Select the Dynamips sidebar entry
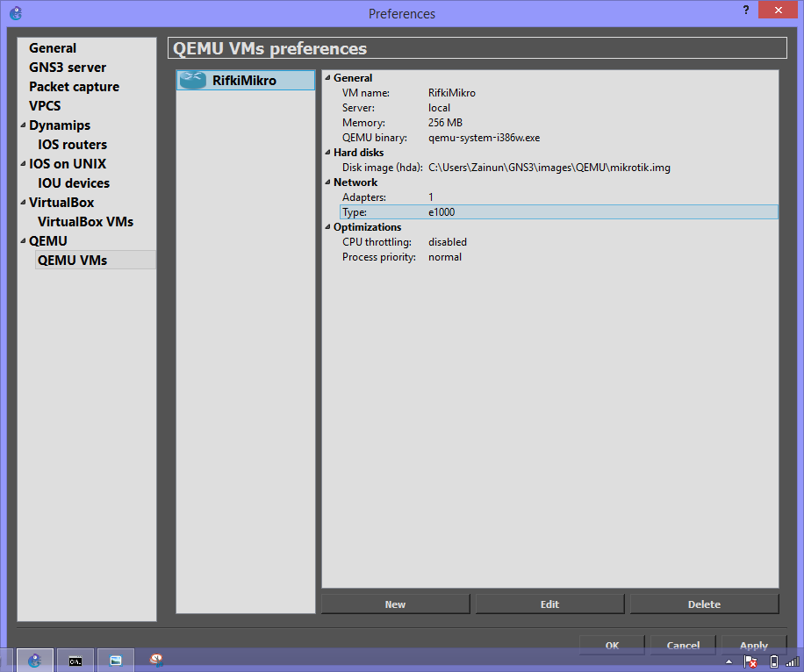The image size is (804, 672). pyautogui.click(x=60, y=125)
